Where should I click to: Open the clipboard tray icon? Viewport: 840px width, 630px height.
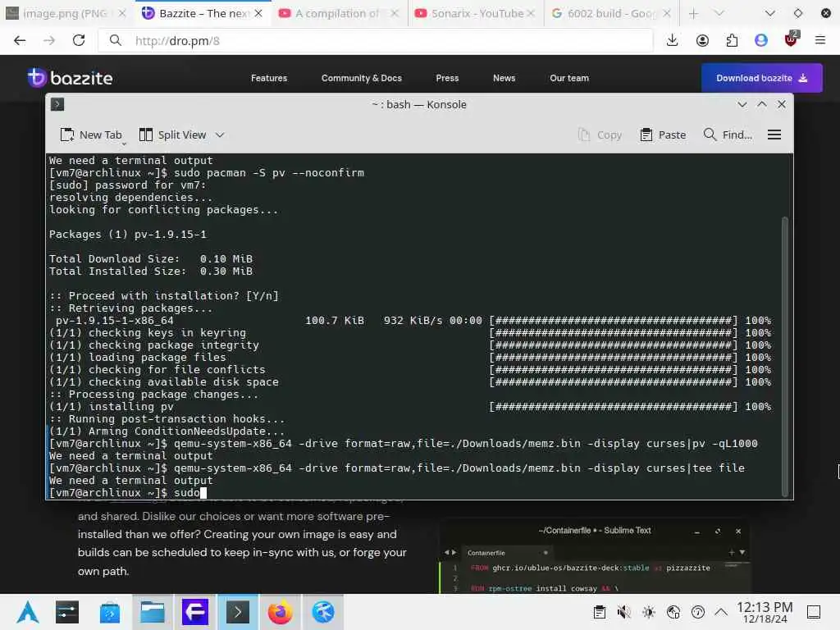pyautogui.click(x=600, y=612)
